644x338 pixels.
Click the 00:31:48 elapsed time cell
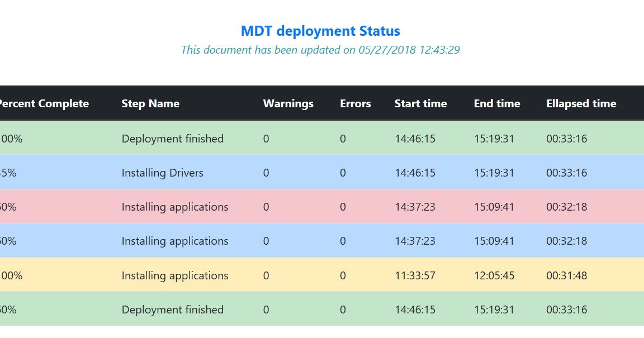pyautogui.click(x=566, y=275)
